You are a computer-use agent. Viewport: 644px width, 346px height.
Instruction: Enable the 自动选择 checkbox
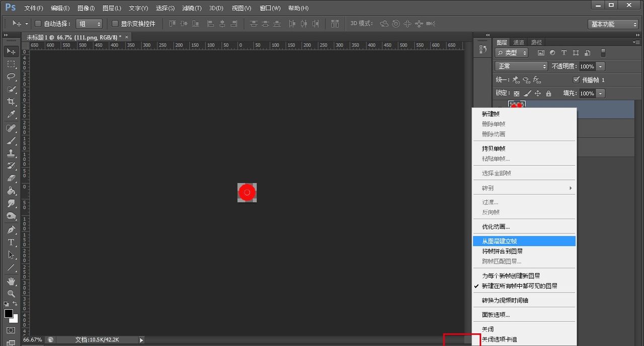coord(38,24)
